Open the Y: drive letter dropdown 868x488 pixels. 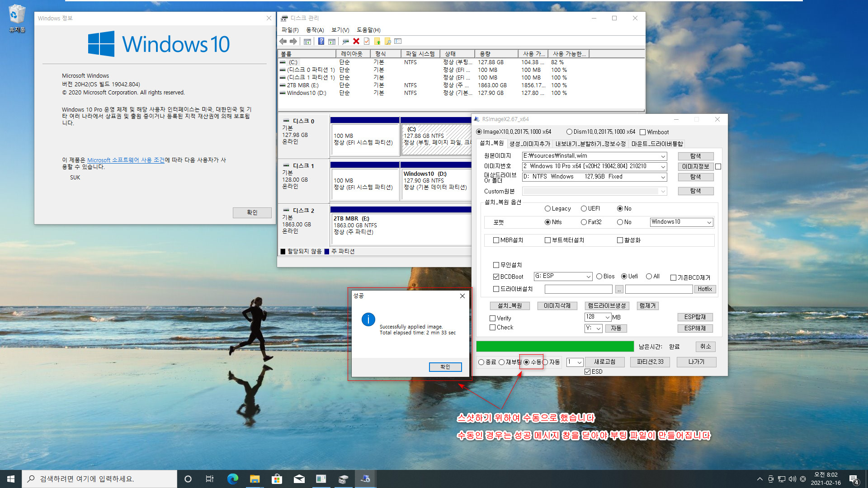[x=599, y=328]
